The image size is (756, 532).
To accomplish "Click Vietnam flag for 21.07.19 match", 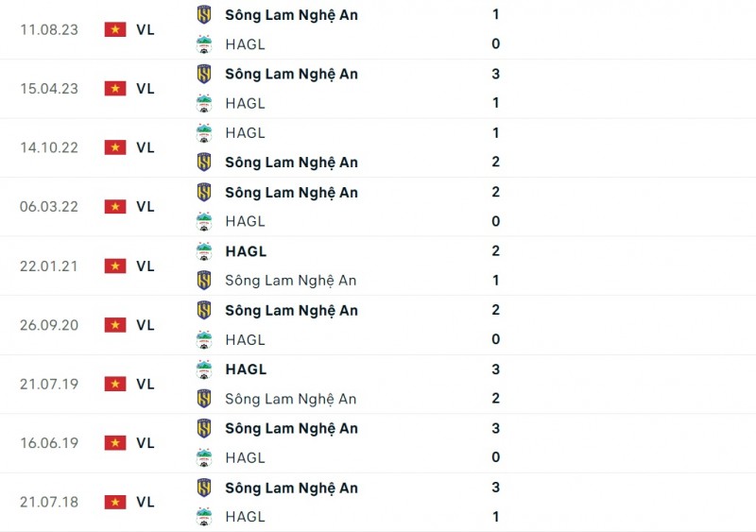I will pyautogui.click(x=115, y=384).
